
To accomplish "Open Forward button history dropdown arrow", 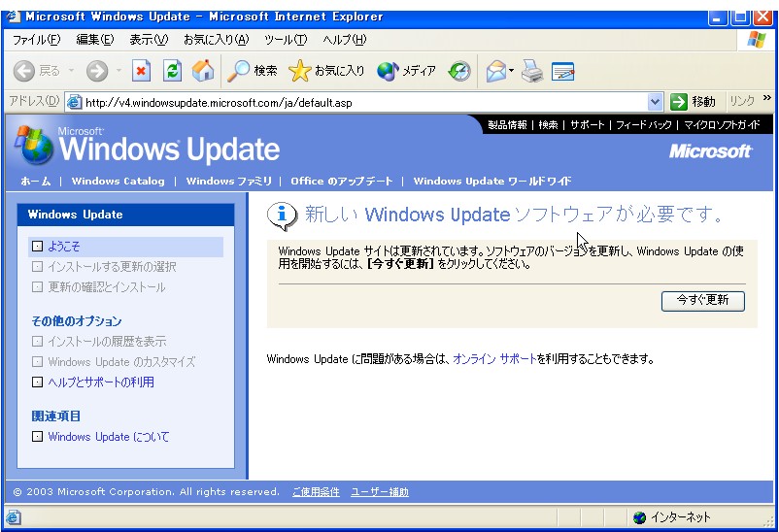I will 119,71.
